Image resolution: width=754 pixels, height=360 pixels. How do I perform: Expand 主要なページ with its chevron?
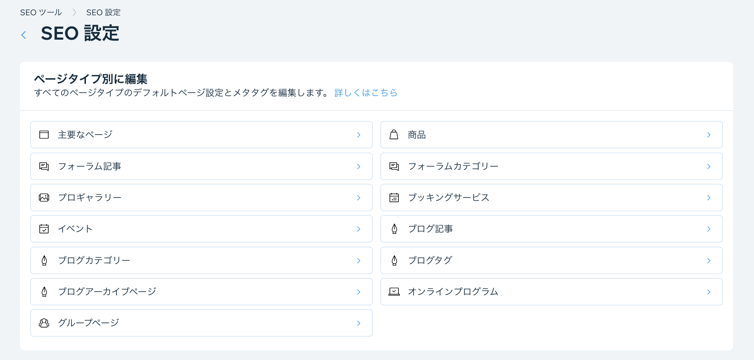click(358, 135)
